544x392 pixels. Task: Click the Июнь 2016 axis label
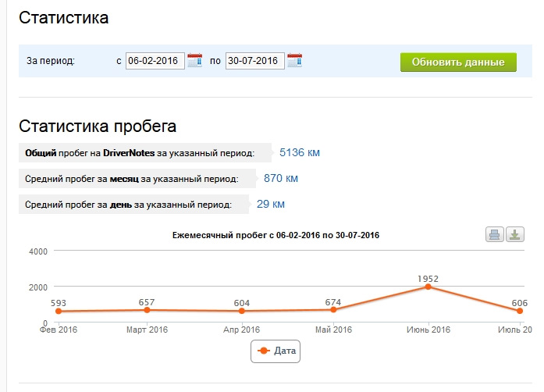point(428,330)
